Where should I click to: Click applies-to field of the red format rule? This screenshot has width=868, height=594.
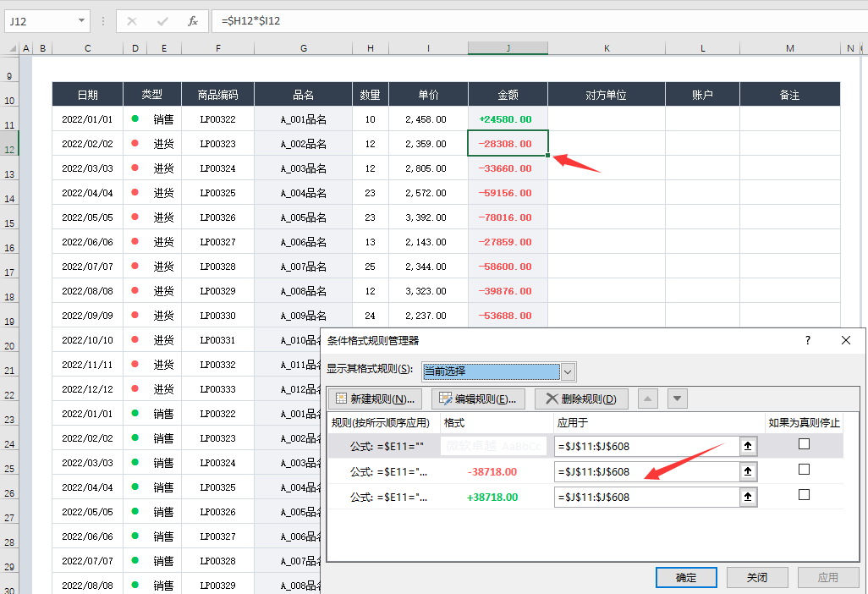click(x=647, y=471)
